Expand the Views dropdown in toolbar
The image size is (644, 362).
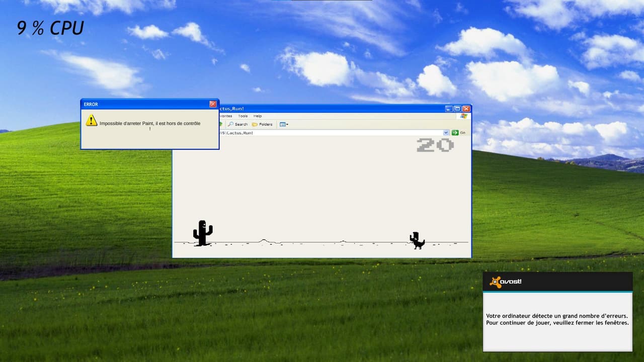coord(284,124)
